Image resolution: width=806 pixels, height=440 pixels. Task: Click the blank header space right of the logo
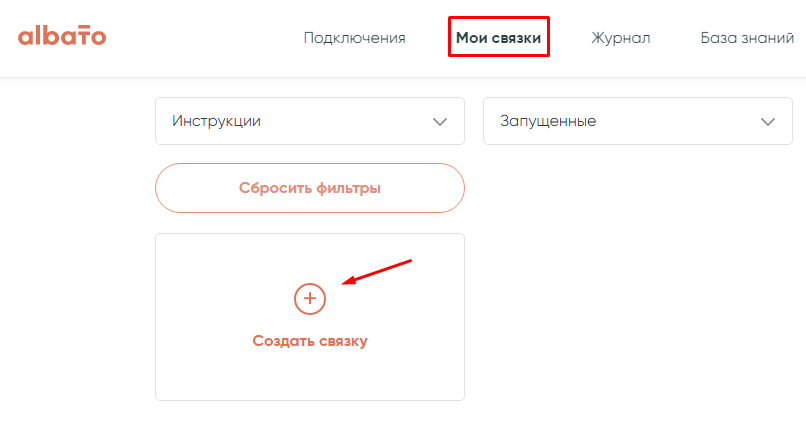[x=200, y=38]
